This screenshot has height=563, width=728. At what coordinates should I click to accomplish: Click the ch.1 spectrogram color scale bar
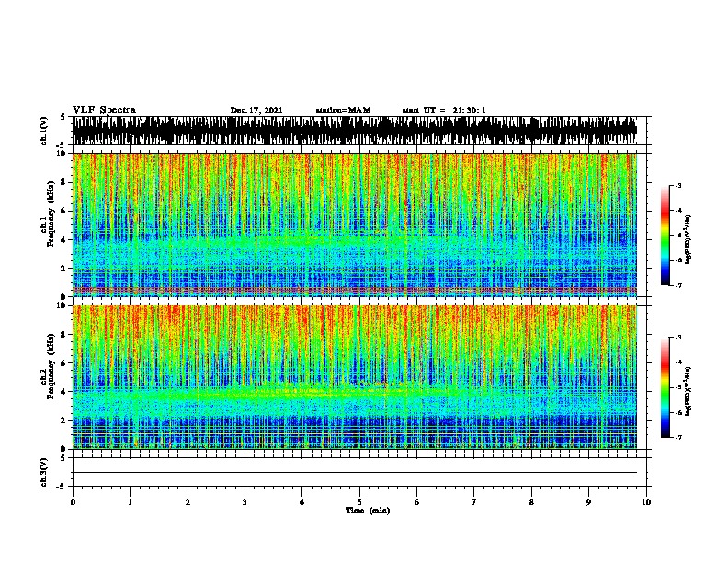coord(665,236)
